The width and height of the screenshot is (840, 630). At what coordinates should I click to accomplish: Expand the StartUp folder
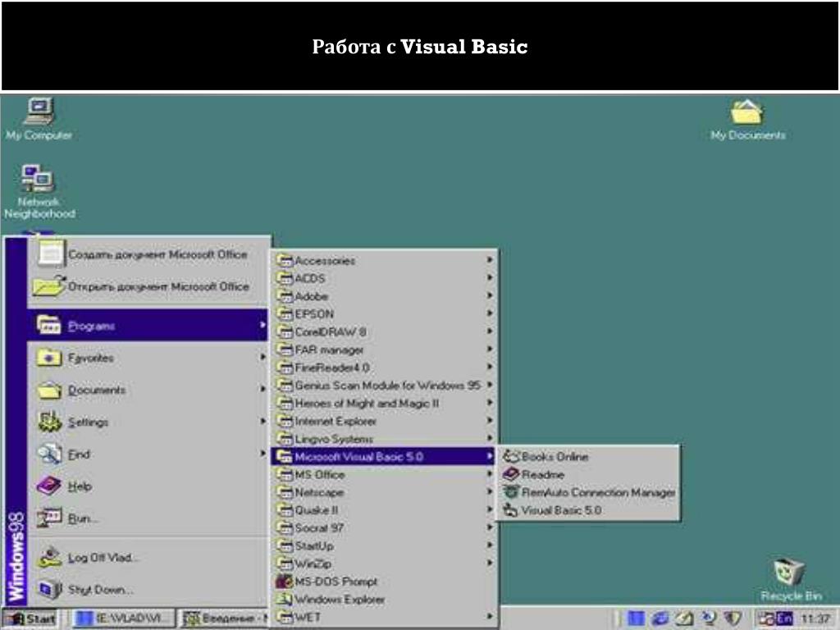pyautogui.click(x=384, y=546)
